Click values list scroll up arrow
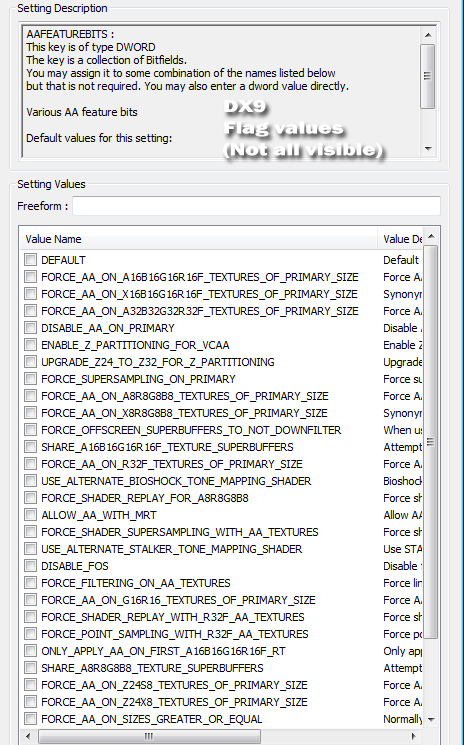 [431, 236]
